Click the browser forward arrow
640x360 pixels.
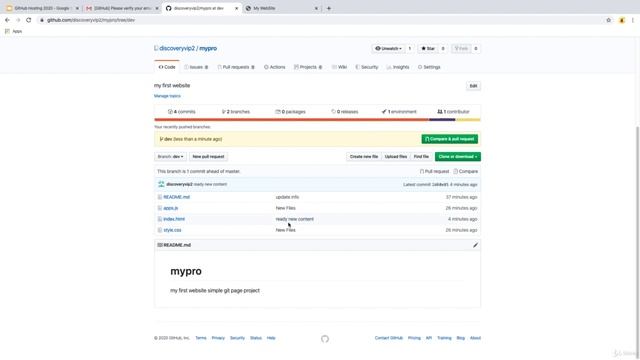18,20
